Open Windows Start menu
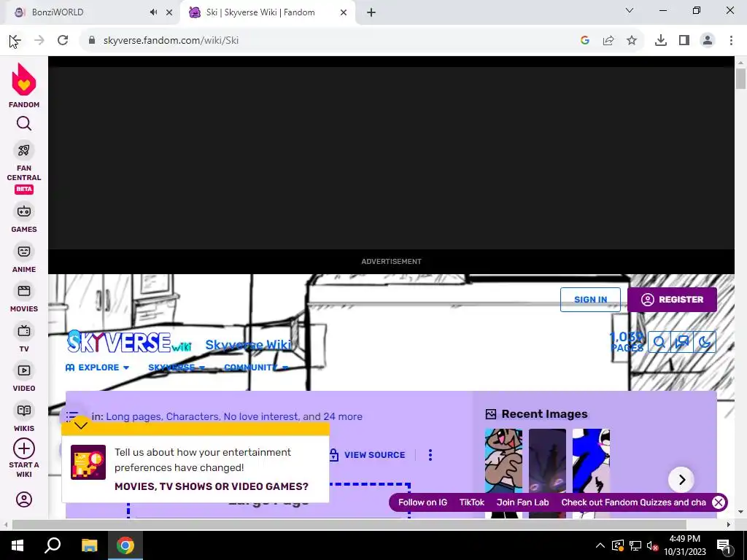Viewport: 747px width, 560px height. pos(18,545)
